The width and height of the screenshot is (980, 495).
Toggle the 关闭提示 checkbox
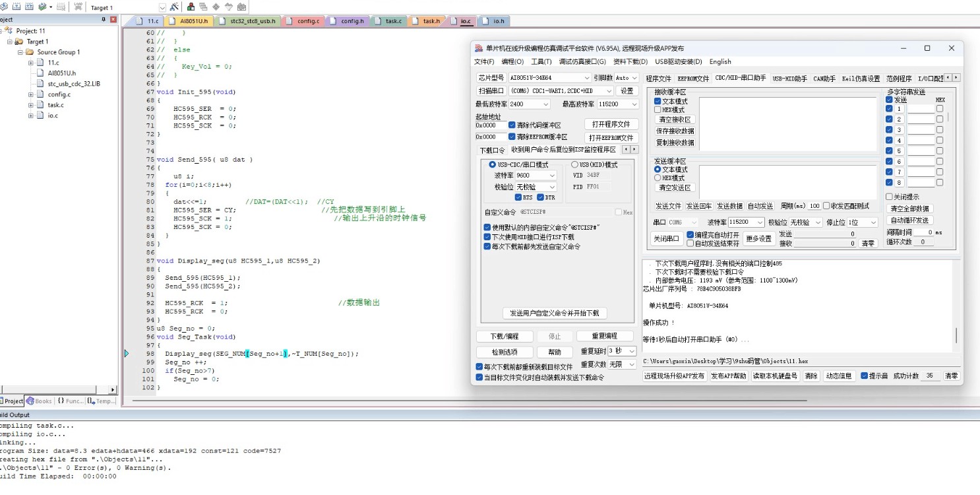point(889,197)
